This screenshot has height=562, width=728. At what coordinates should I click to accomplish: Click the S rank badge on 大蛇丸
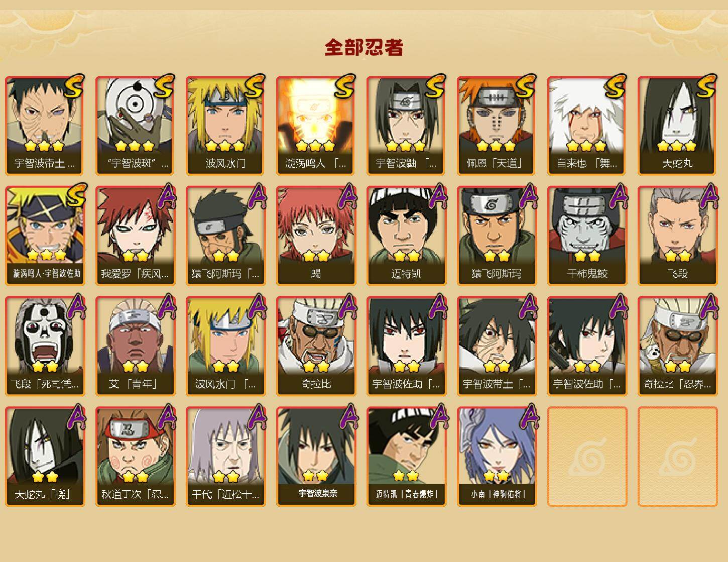click(706, 86)
